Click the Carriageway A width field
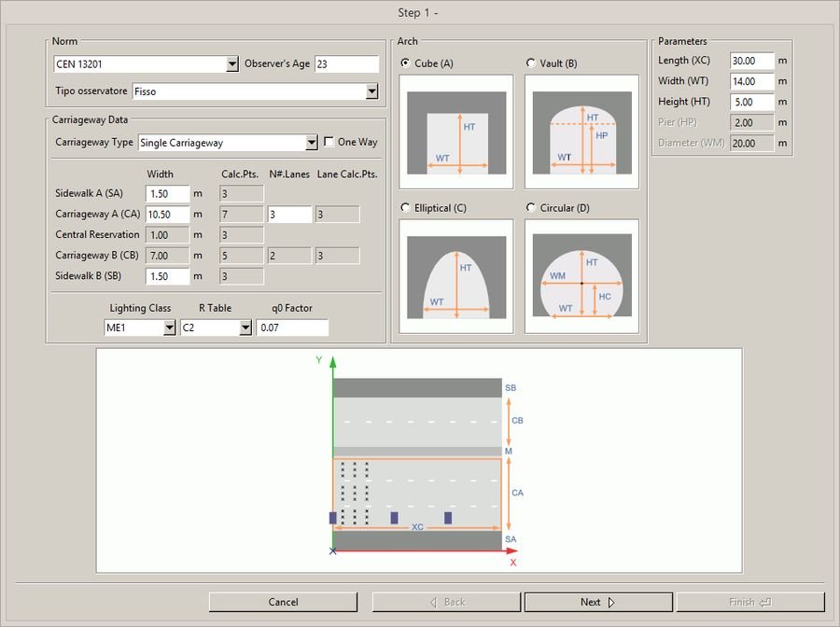The width and height of the screenshot is (840, 627). pyautogui.click(x=167, y=215)
